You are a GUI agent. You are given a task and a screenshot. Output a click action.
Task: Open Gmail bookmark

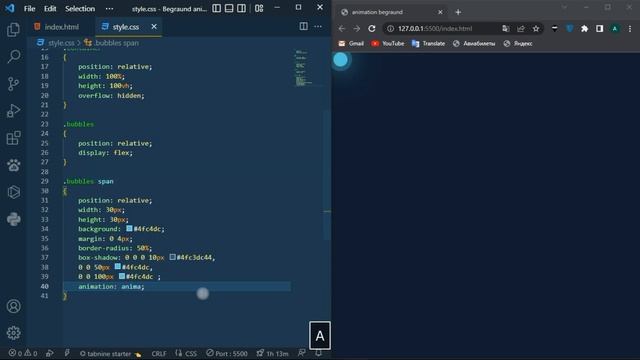pyautogui.click(x=351, y=44)
